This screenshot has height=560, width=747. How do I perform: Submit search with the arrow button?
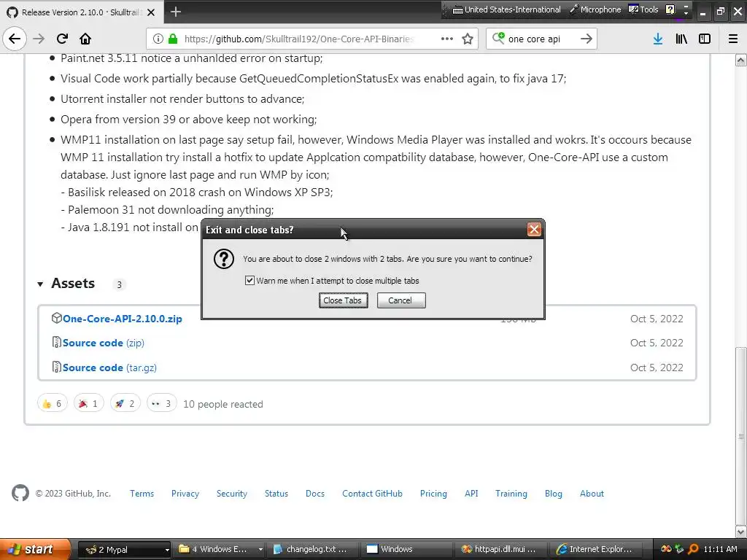click(x=587, y=39)
